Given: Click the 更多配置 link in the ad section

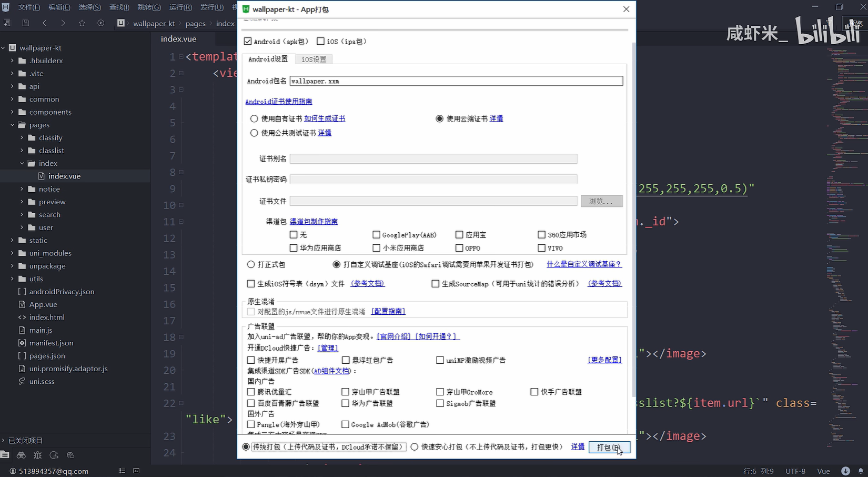Looking at the screenshot, I should point(604,360).
